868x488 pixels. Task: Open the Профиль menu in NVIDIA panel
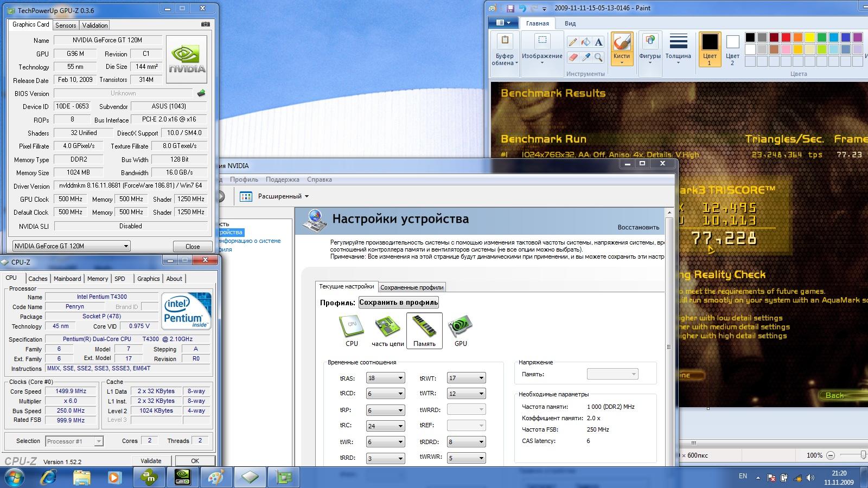tap(244, 179)
